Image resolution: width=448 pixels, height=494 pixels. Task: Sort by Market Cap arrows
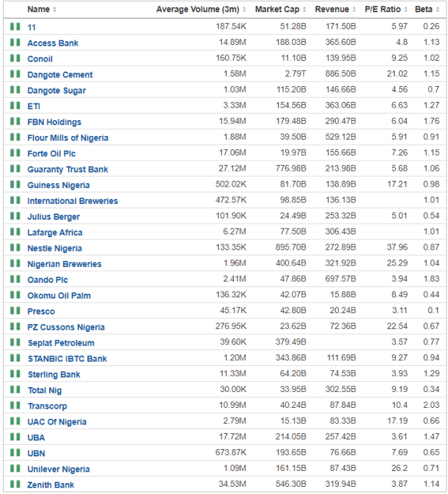304,10
